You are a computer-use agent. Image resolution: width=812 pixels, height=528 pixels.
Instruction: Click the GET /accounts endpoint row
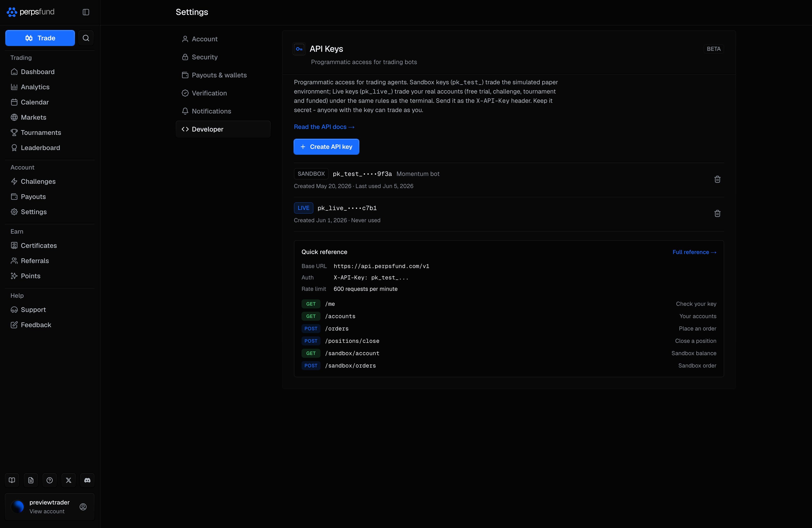tap(509, 316)
